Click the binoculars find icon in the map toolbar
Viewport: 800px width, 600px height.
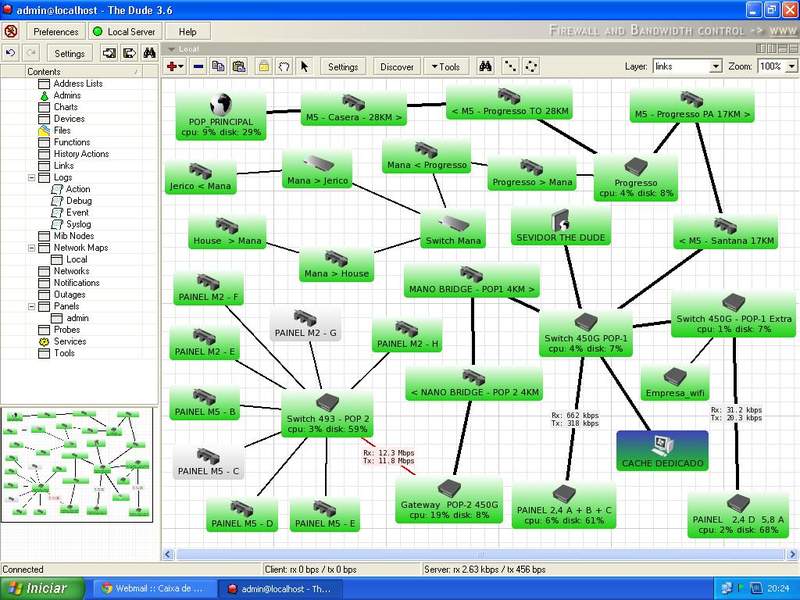tap(485, 66)
